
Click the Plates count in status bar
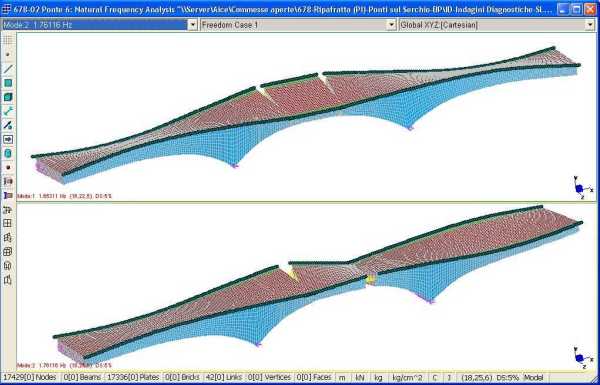[x=133, y=377]
